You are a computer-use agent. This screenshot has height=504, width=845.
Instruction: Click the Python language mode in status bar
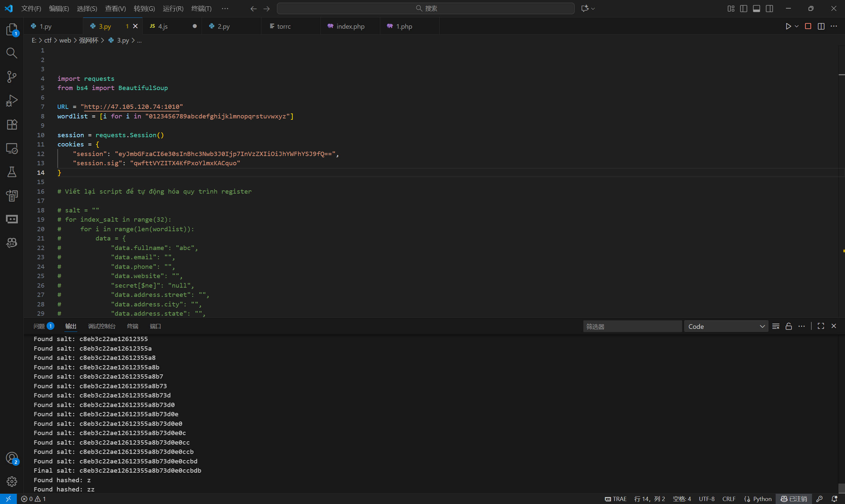tap(762, 499)
